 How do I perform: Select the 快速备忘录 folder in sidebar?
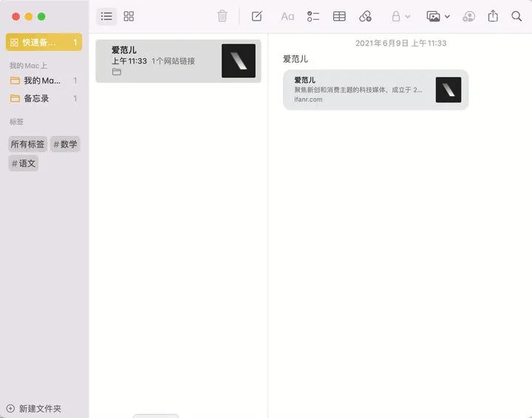(x=44, y=43)
